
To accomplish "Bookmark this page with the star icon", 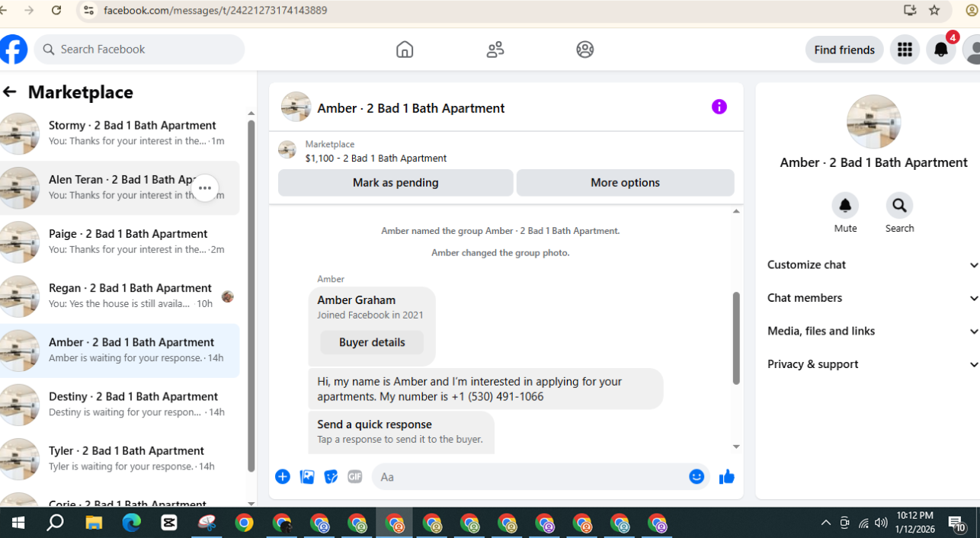I will [934, 10].
